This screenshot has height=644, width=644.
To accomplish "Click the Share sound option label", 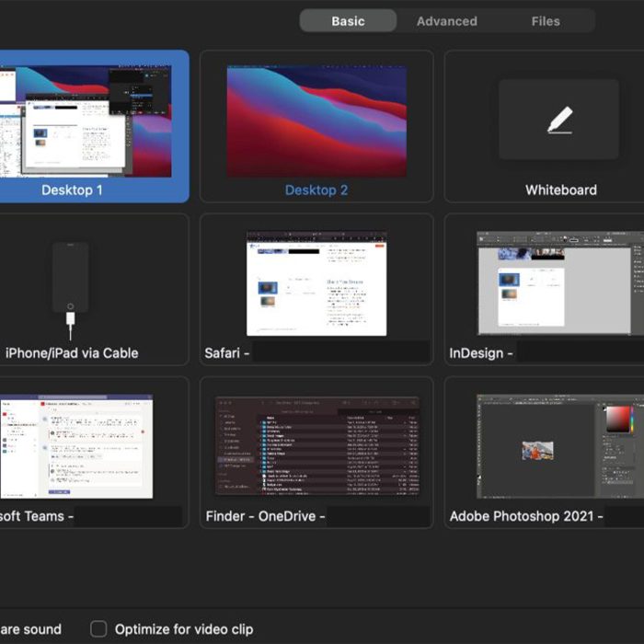I will [30, 629].
